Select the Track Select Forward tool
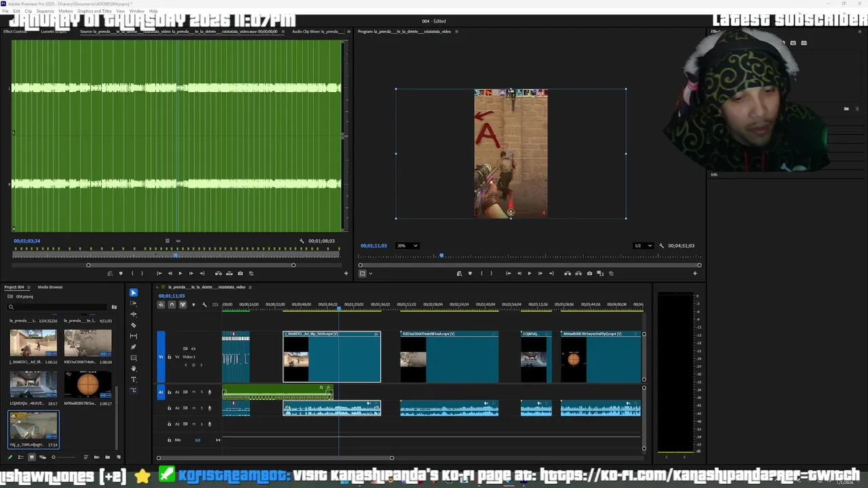The image size is (868, 488). [x=134, y=304]
